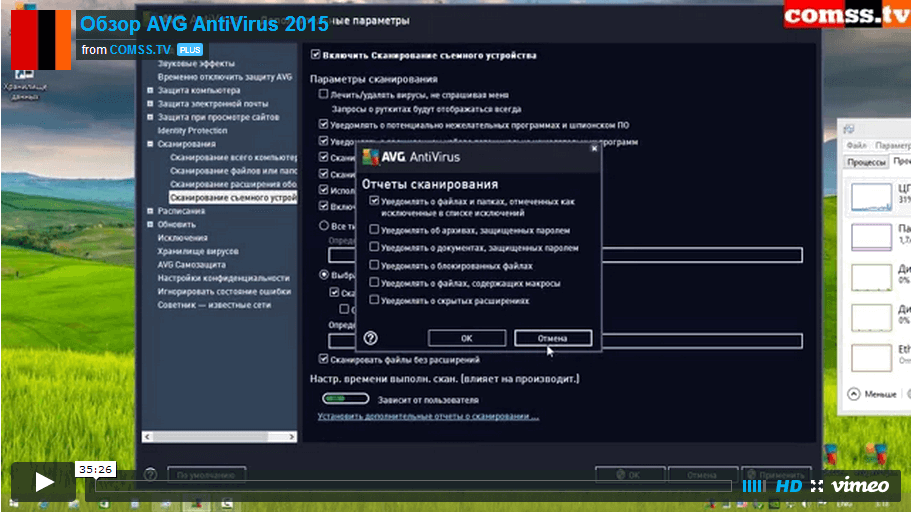Toggle Включить Сканирование съемного устройства checkbox
The image size is (911, 513).
(315, 55)
